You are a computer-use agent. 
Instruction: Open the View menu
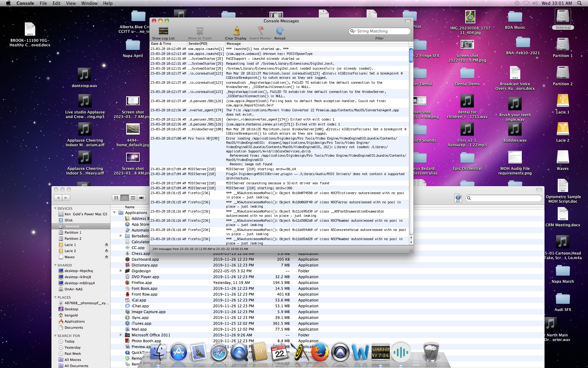[x=71, y=3]
